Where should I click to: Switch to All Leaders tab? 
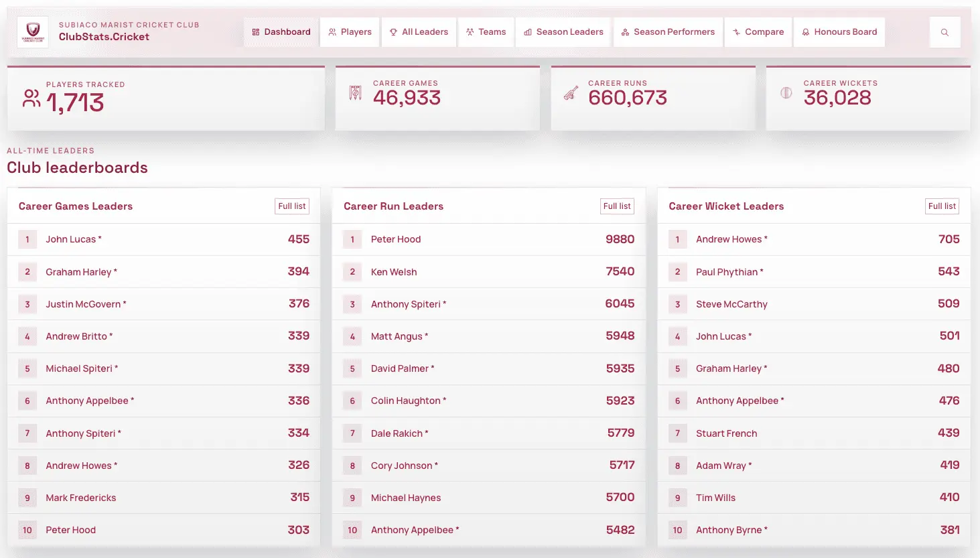coord(419,32)
